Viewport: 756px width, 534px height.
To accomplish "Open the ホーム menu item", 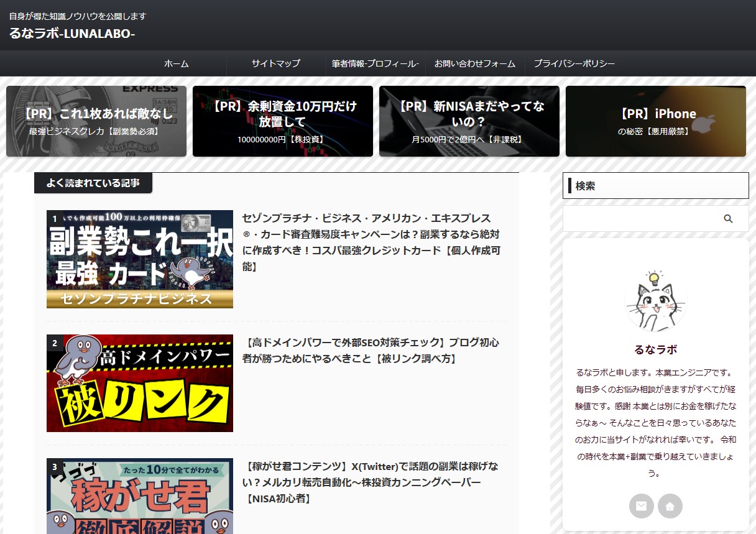I will click(177, 63).
